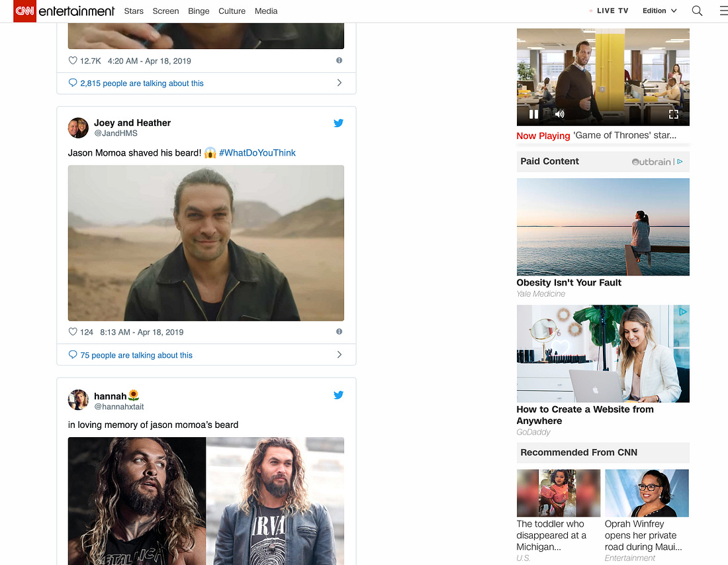This screenshot has width=728, height=565.
Task: Click the @JandHMS handle
Action: pyautogui.click(x=116, y=133)
